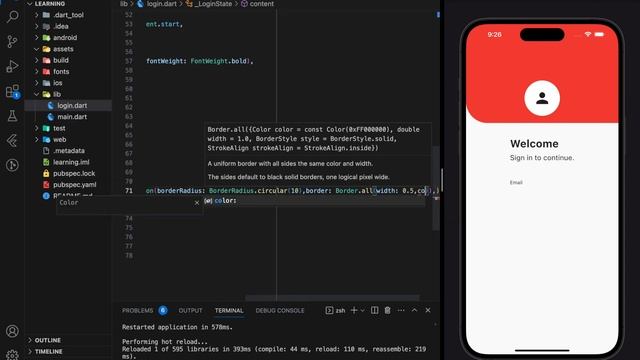
Task: Click the Border.all signature in hover tooltip
Action: point(313,139)
